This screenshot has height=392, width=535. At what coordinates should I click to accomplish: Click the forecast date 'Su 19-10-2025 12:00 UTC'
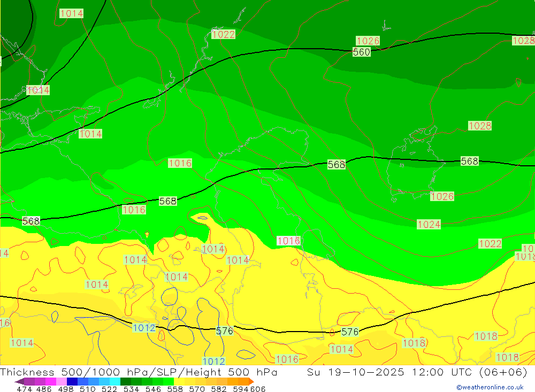coord(389,372)
